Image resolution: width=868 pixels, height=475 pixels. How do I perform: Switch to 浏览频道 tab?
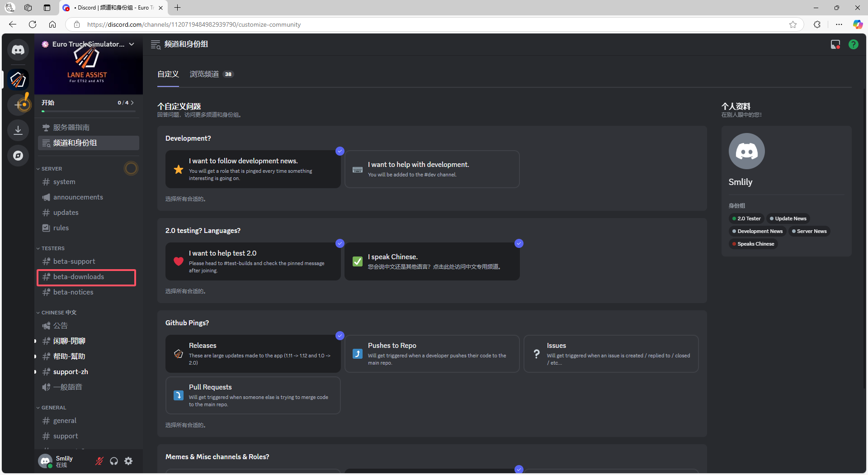tap(212, 74)
